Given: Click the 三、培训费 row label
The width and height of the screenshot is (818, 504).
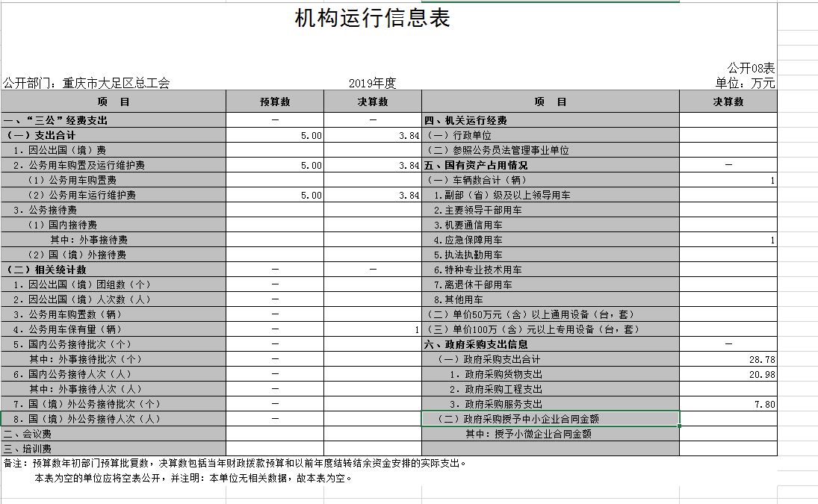Looking at the screenshot, I should click(27, 449).
